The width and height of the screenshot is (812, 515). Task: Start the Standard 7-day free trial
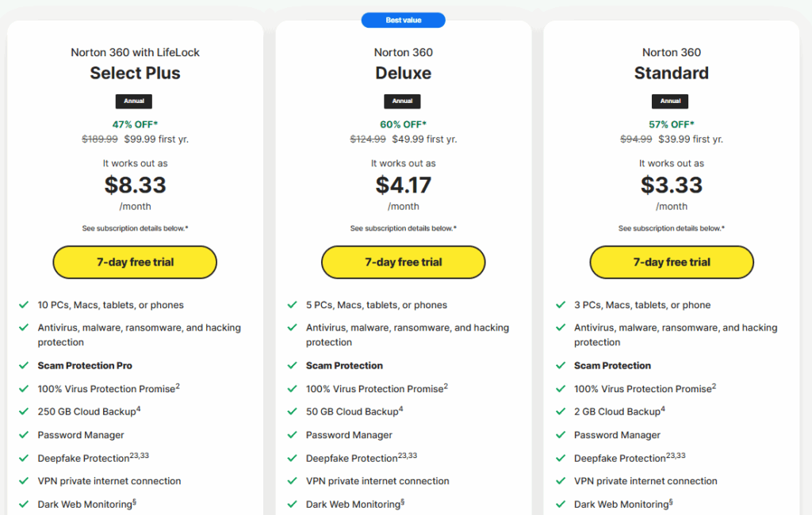click(671, 262)
